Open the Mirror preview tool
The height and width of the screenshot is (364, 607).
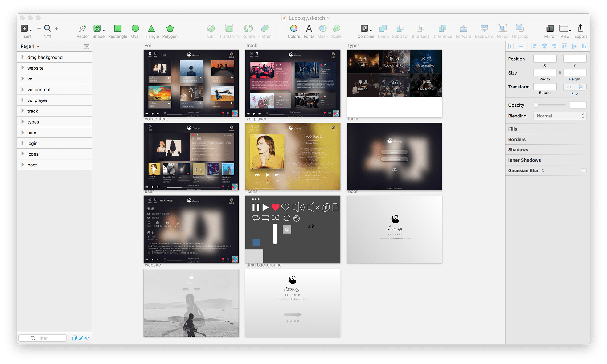[x=550, y=29]
